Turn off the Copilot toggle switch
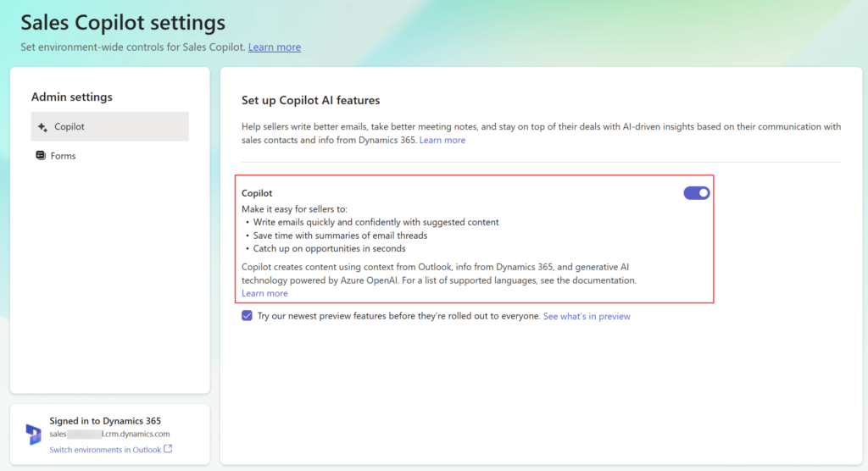Viewport: 868px width, 471px height. click(x=696, y=193)
